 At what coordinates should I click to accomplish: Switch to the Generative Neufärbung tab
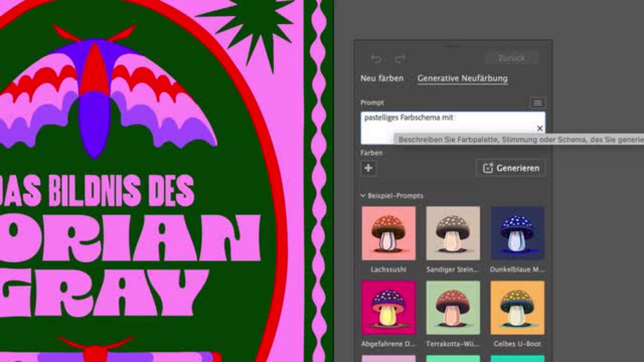[x=462, y=78]
